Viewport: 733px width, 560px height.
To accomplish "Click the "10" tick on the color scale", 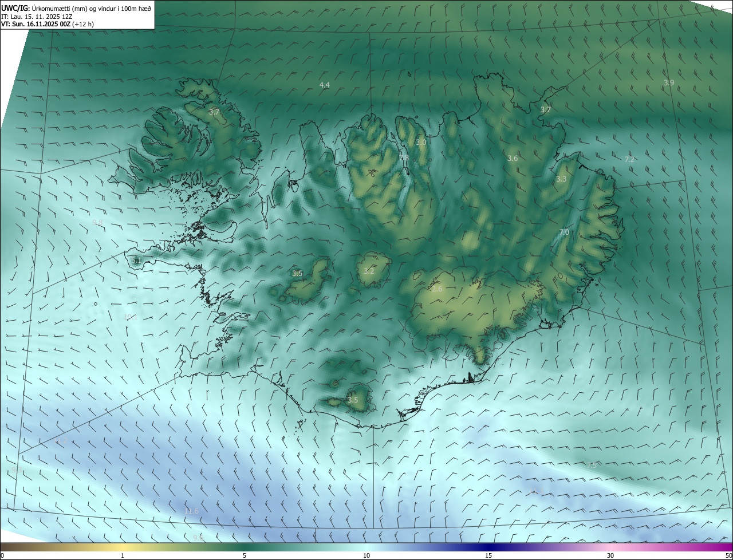I will [x=366, y=555].
